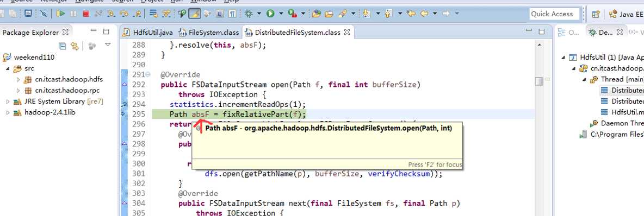Expand the cn.itcast.hadoop.hdfs package arrow

[18, 80]
